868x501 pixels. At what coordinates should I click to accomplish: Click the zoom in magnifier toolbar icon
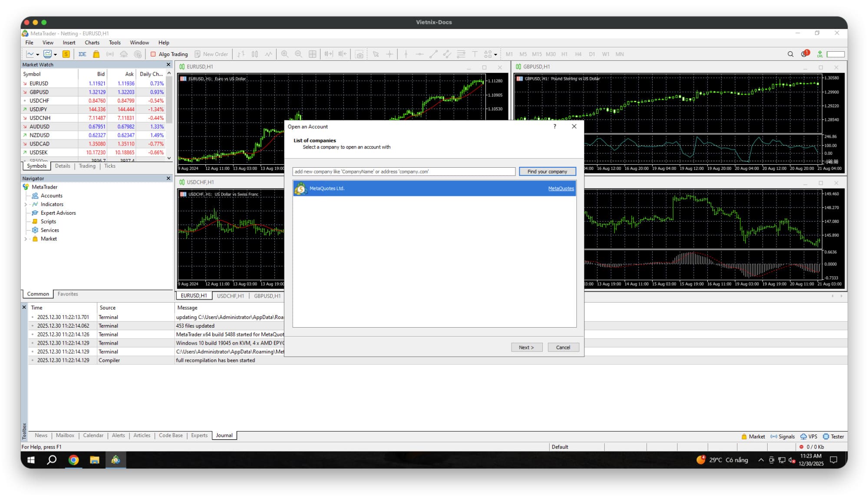coord(284,54)
